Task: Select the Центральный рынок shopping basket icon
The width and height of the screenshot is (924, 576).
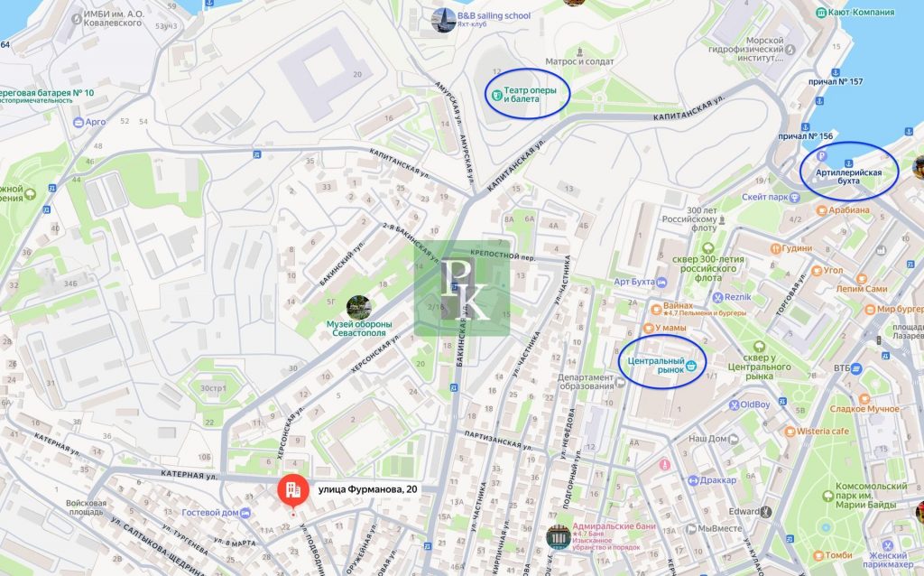Action: coord(691,366)
